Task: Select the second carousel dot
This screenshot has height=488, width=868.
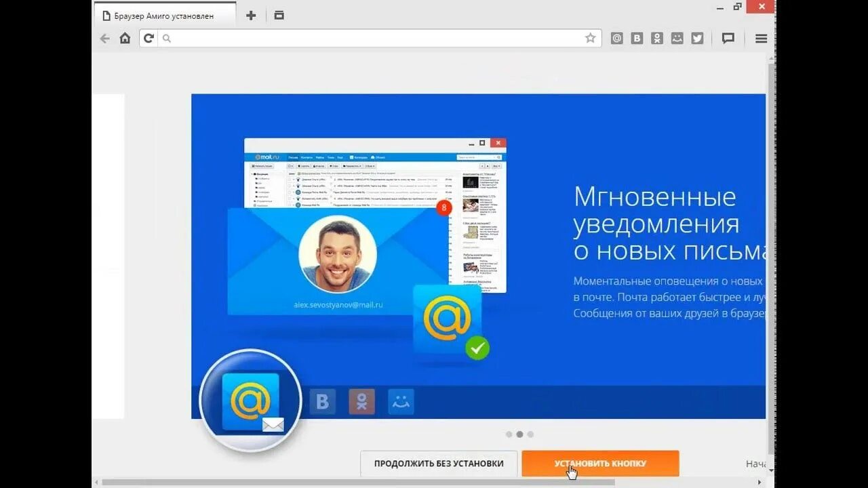Action: pos(519,434)
